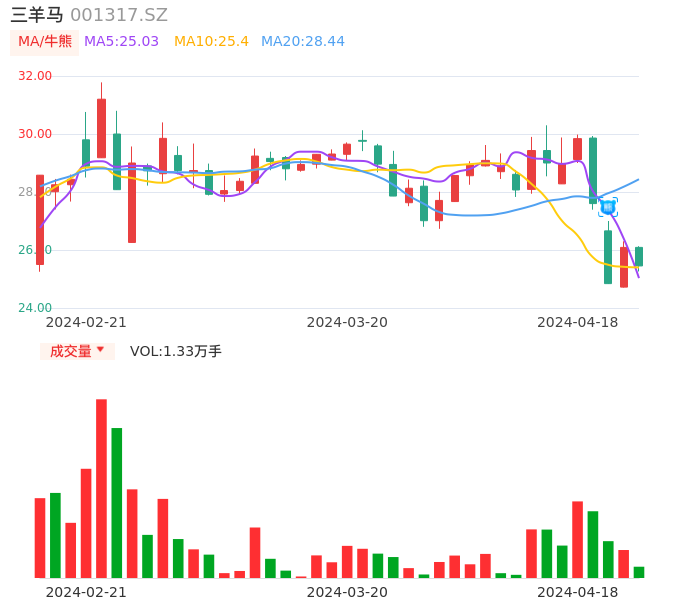Click the 001317.SZ stock code
This screenshot has width=686, height=606.
point(119,15)
